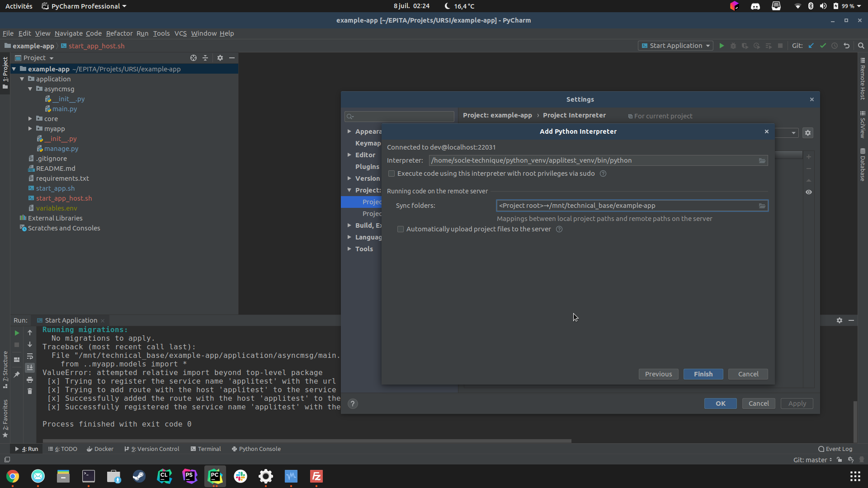Click trash clear-all icon in Run panel
The height and width of the screenshot is (488, 868).
coord(30,391)
